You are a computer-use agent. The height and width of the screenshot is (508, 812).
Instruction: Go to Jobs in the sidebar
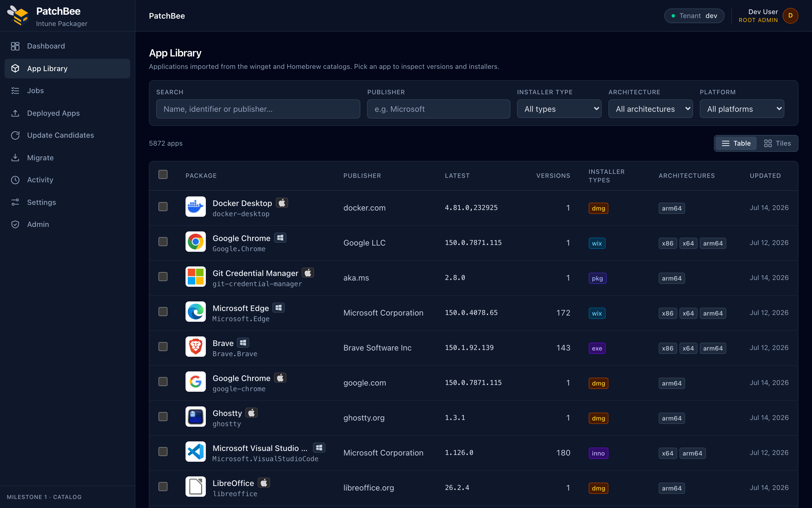(x=67, y=91)
